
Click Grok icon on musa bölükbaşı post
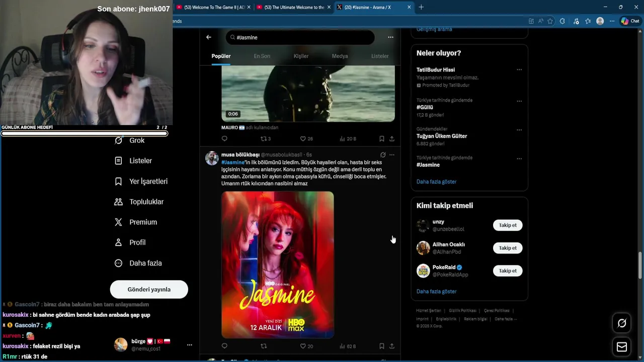[383, 155]
